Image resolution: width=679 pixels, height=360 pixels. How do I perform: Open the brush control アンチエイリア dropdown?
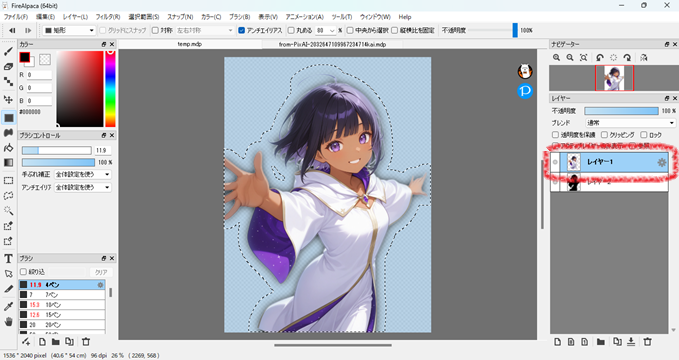point(83,187)
